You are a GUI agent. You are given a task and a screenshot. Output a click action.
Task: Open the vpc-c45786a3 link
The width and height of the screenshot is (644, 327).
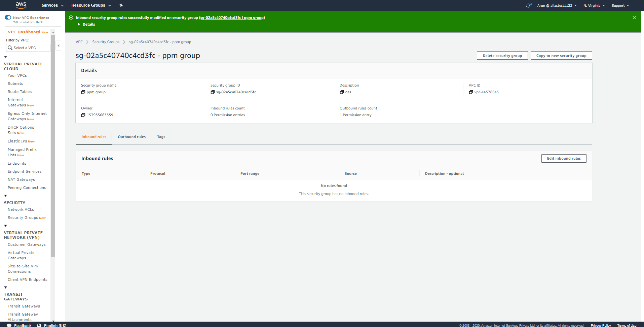487,92
